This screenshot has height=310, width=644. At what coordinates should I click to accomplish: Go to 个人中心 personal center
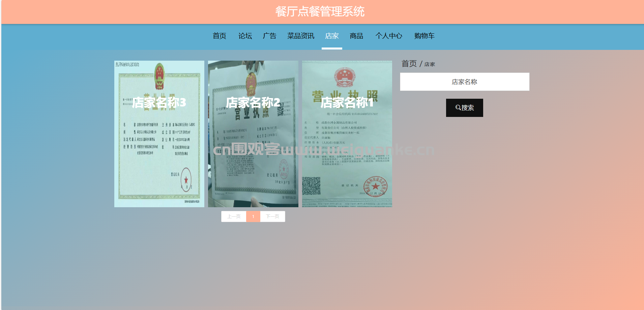point(389,36)
